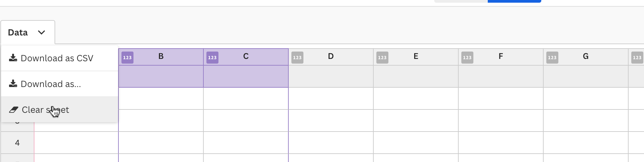Click the 123 data type icon in column D
This screenshot has height=162, width=644.
click(x=297, y=58)
